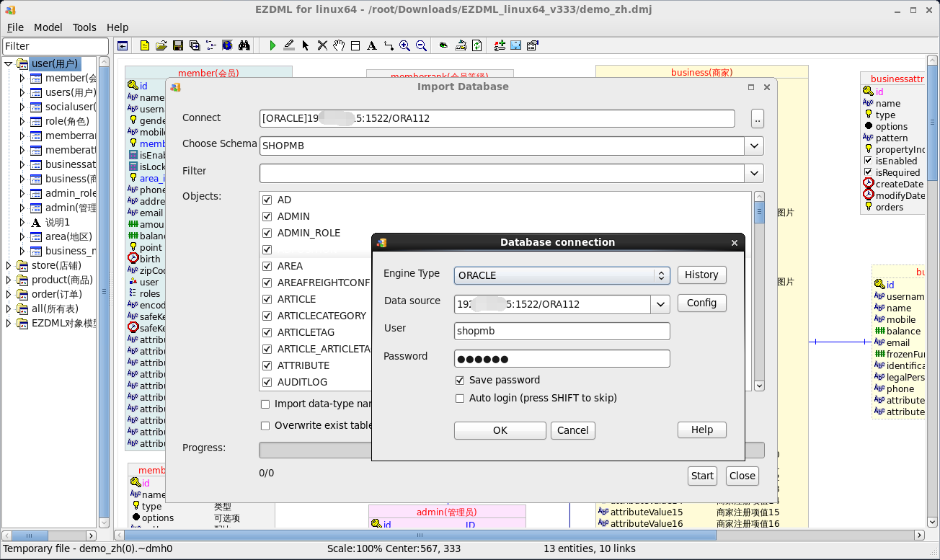Click the User input field

tap(562, 332)
